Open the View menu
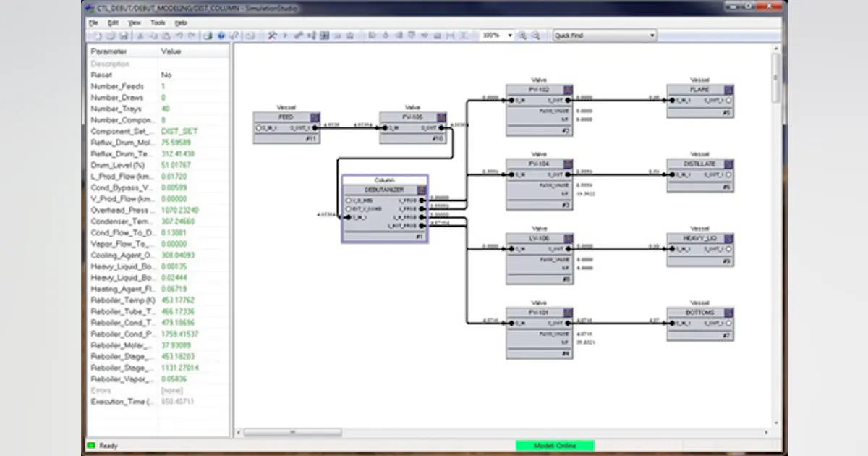The height and width of the screenshot is (456, 868). 135,22
